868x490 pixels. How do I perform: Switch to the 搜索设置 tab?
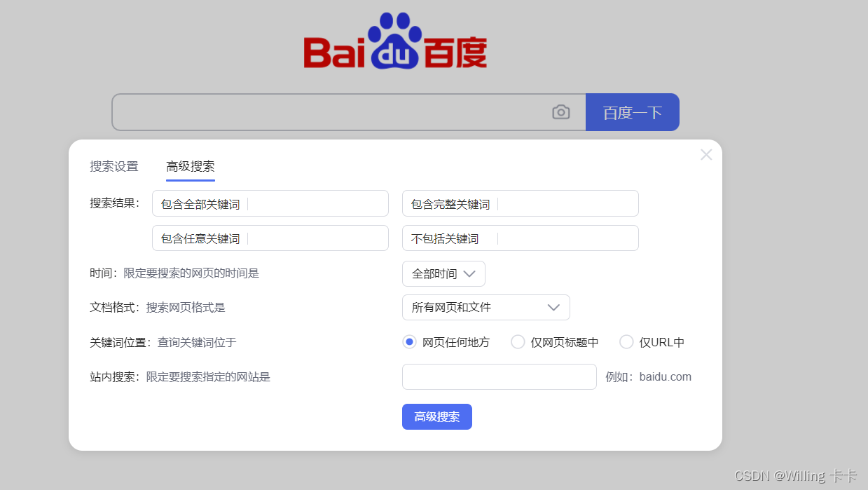tap(114, 167)
